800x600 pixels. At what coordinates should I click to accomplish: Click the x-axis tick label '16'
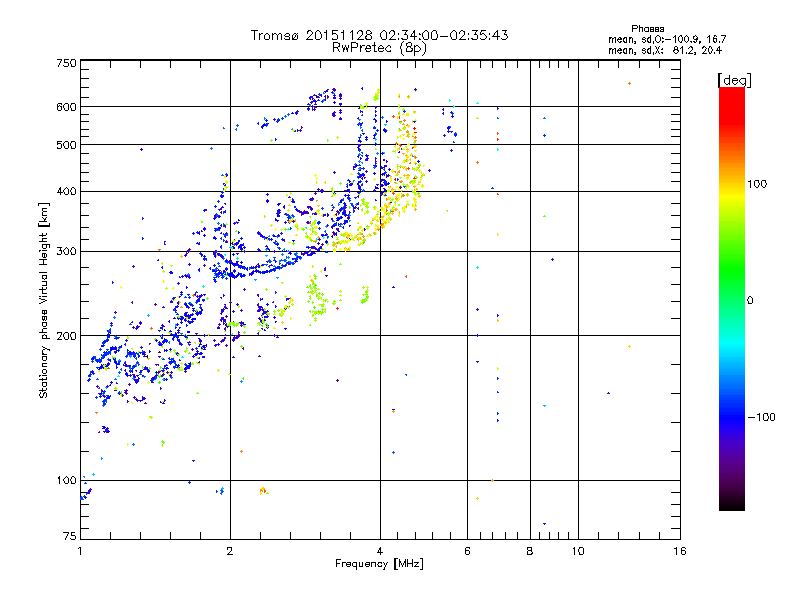click(x=680, y=551)
